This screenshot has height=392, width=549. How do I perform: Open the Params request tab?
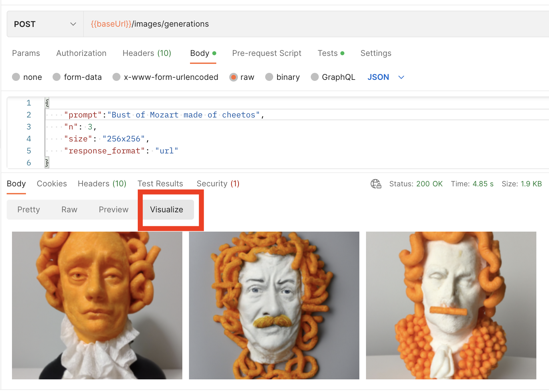click(x=26, y=53)
